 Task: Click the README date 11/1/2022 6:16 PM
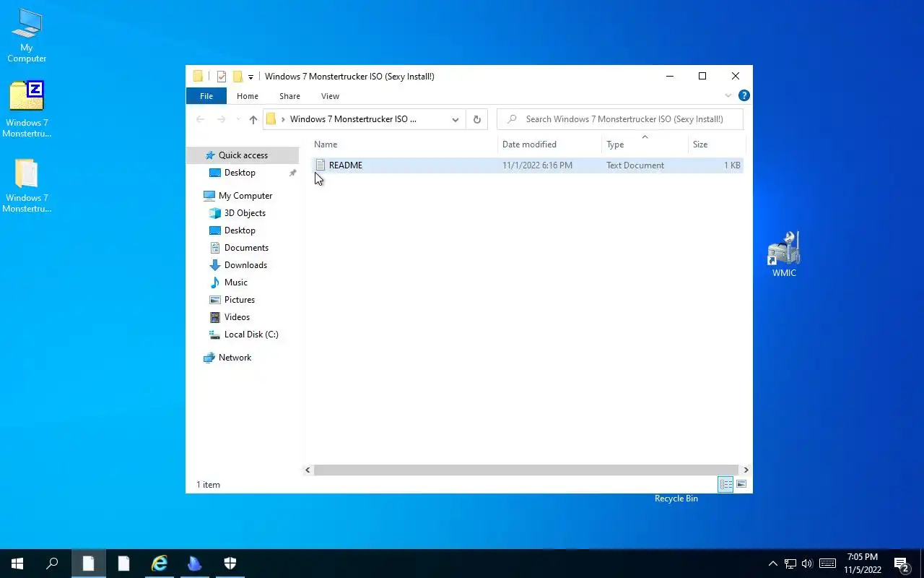pyautogui.click(x=537, y=165)
